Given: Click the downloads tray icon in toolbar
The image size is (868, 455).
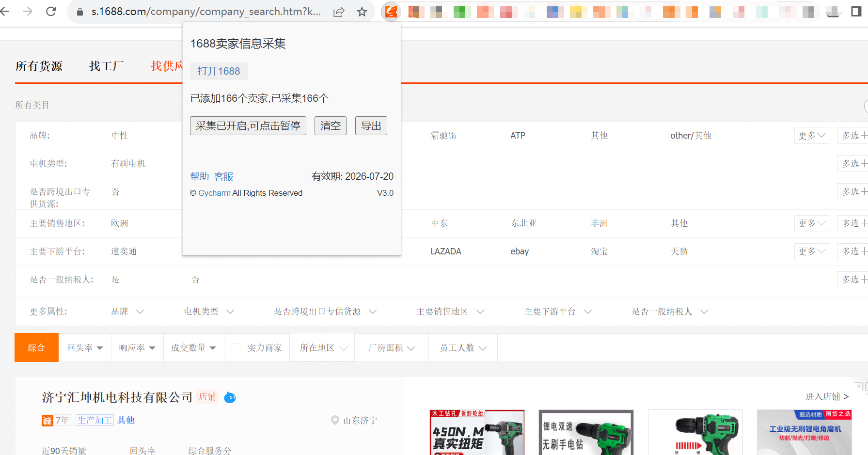Looking at the screenshot, I should pos(833,12).
